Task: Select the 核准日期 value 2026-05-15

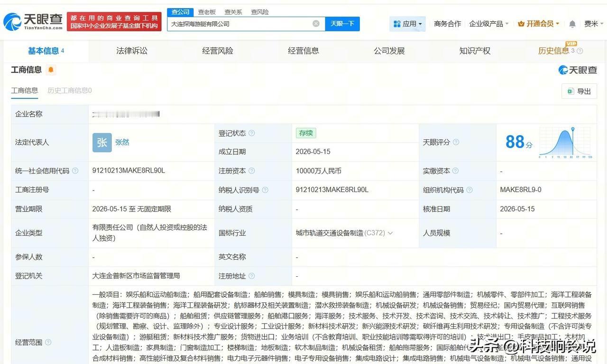Action: click(517, 209)
